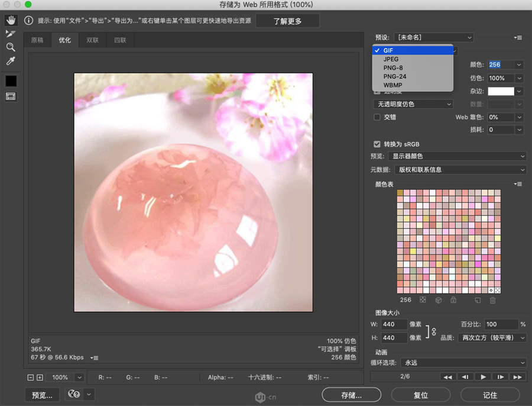Image resolution: width=532 pixels, height=406 pixels.
Task: Open the preset options menu icon
Action: tap(518, 38)
